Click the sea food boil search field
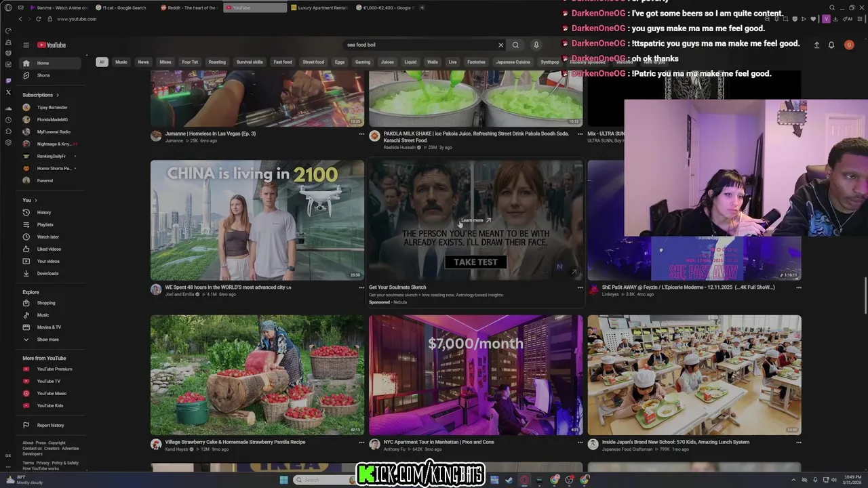 (420, 45)
